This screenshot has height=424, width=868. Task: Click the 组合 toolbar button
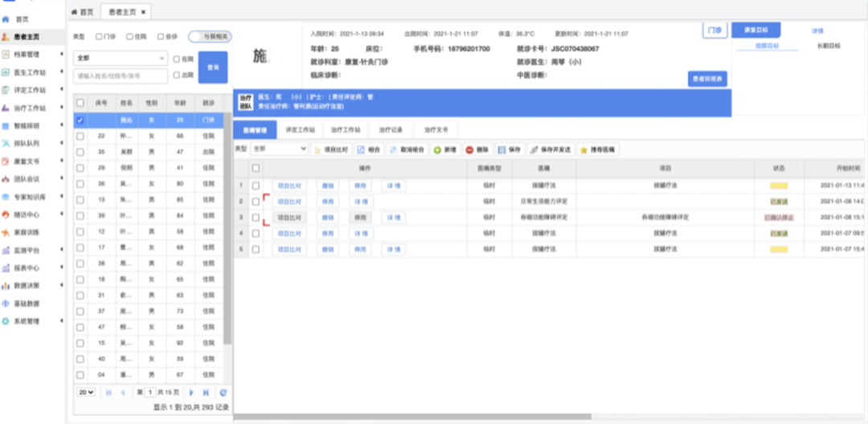point(368,150)
